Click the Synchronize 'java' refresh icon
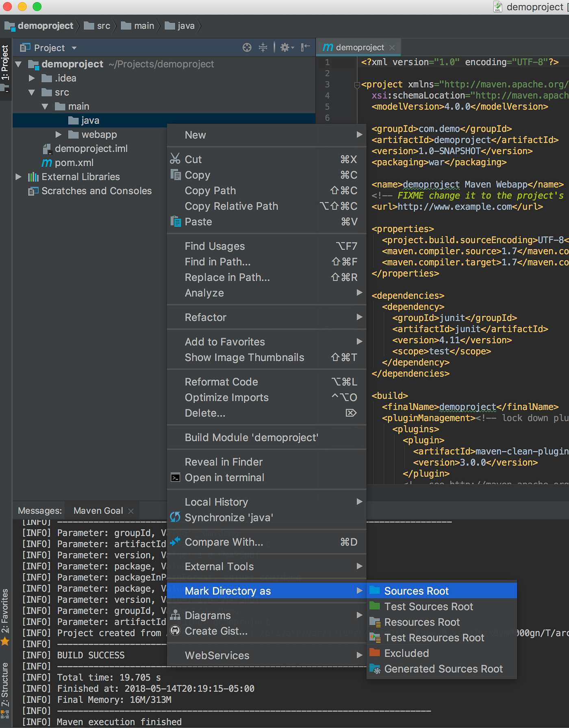 tap(175, 517)
